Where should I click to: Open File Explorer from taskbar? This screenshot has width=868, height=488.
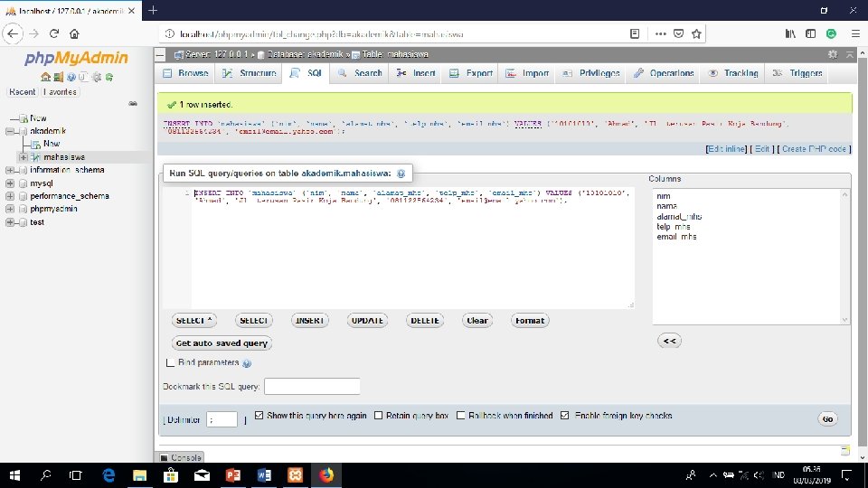pos(139,475)
